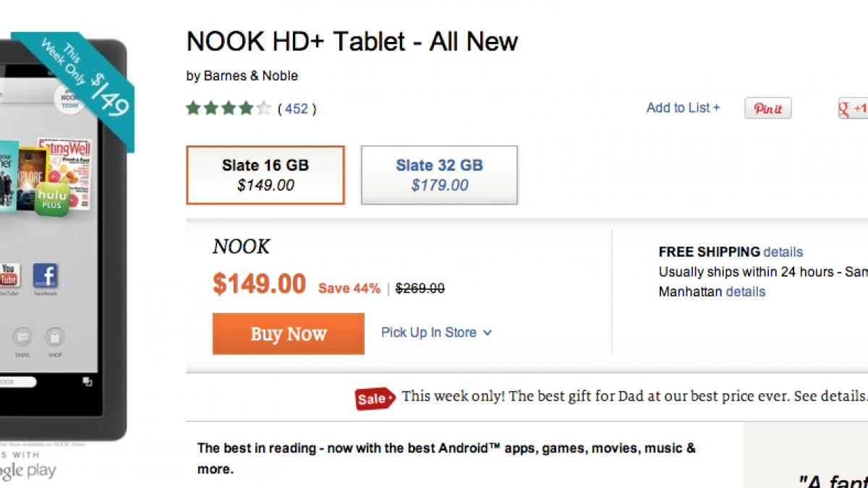Open the Add to List + menu
The width and height of the screenshot is (868, 488).
click(683, 108)
